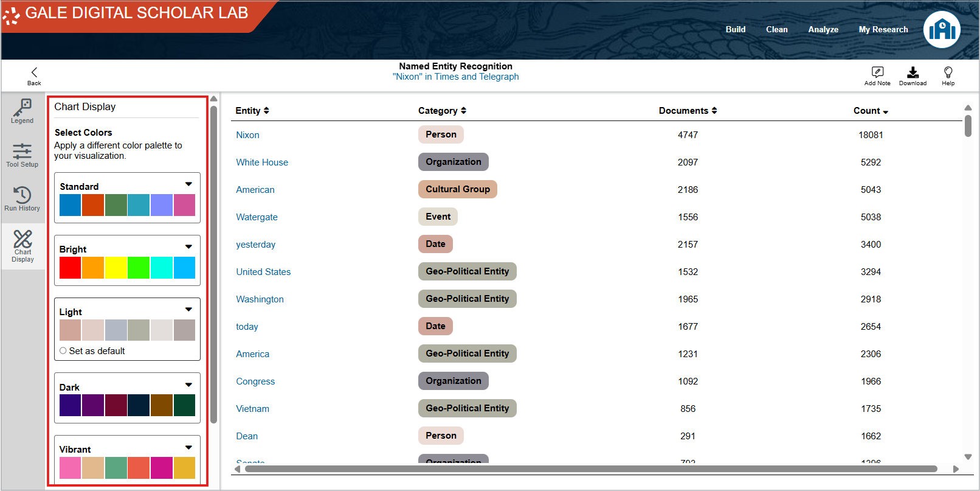Sort by Documents column arrows
Image resolution: width=980 pixels, height=491 pixels.
714,111
